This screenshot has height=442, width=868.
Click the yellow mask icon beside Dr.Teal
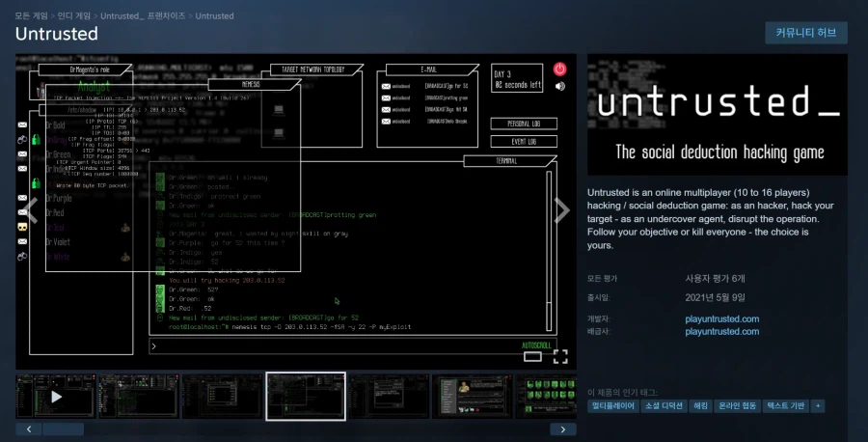[x=22, y=227]
